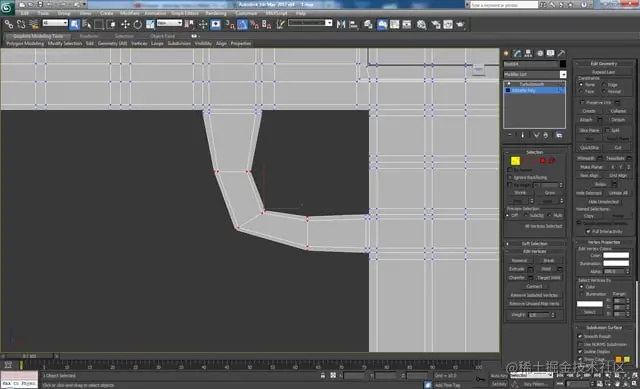The image size is (640, 389).
Task: Click the Unlink Selection tool
Action: (x=21, y=24)
